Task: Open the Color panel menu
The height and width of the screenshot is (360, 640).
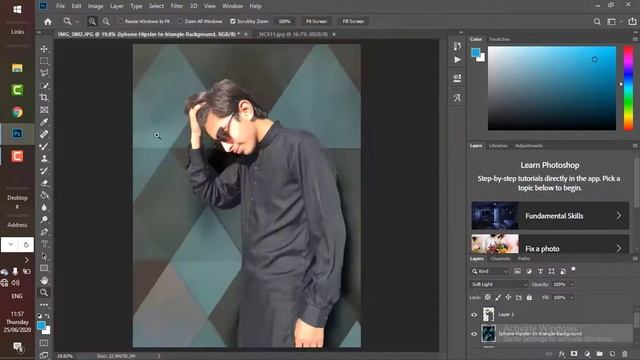Action: [635, 39]
